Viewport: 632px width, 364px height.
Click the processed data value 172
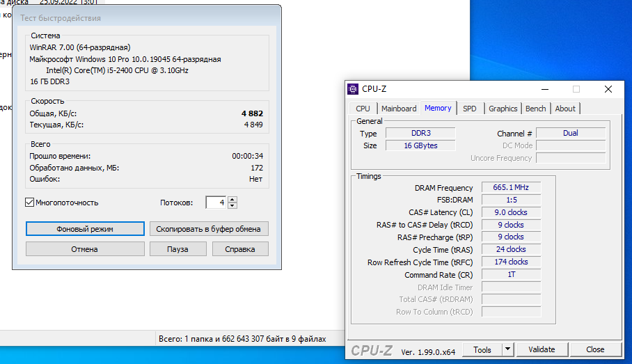257,168
